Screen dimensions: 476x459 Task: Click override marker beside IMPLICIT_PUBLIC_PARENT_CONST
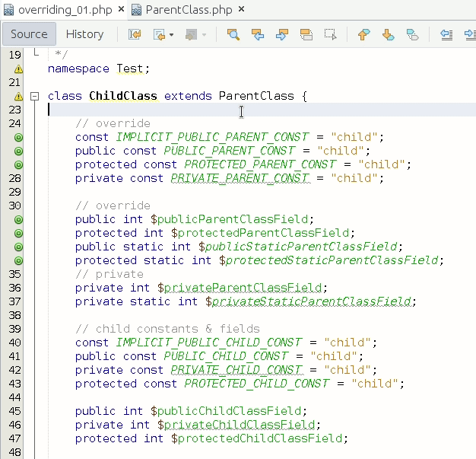point(18,138)
